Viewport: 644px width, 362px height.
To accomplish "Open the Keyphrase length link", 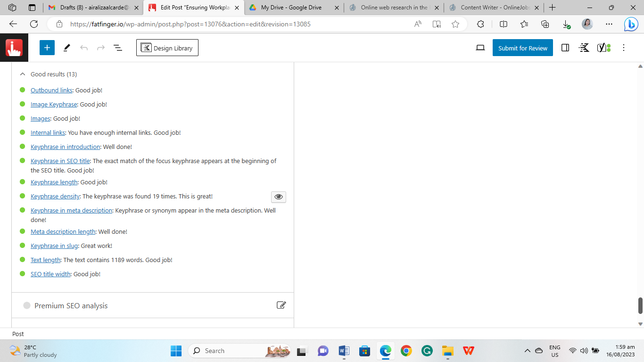I will coord(54,182).
